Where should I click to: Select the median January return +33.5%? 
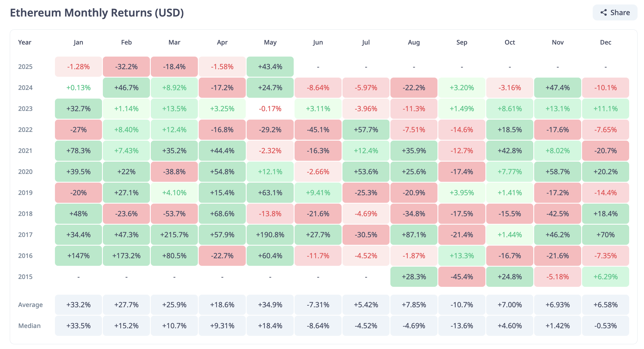pos(78,326)
